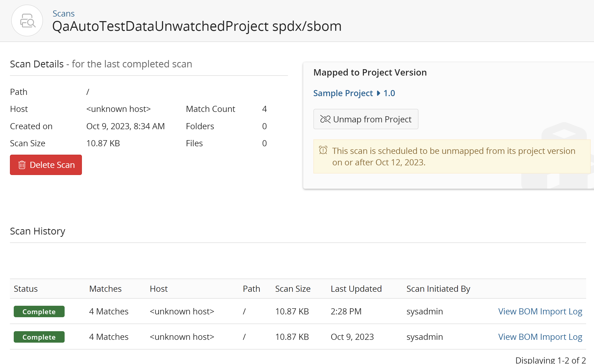
Task: Click Unmap from Project button
Action: tap(366, 119)
